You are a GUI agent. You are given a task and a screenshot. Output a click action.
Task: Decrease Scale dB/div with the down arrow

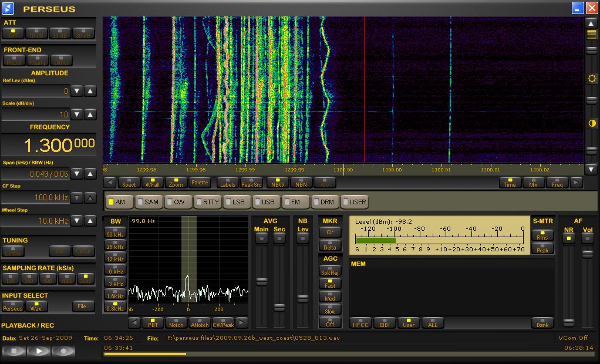pyautogui.click(x=77, y=114)
